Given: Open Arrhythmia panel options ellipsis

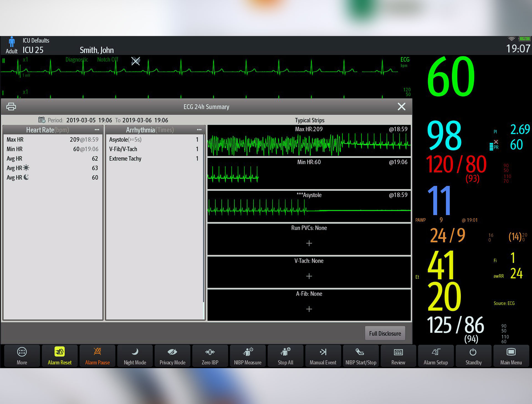Looking at the screenshot, I should [x=199, y=130].
